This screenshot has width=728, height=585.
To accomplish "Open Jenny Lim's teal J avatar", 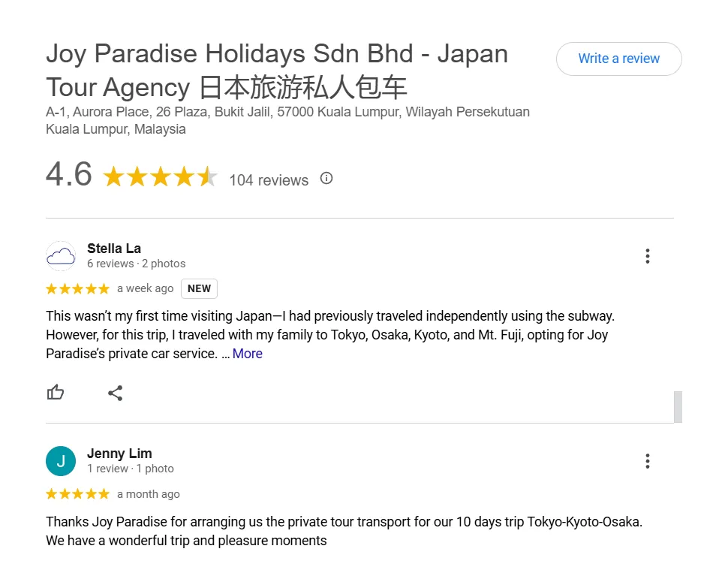I will (61, 461).
